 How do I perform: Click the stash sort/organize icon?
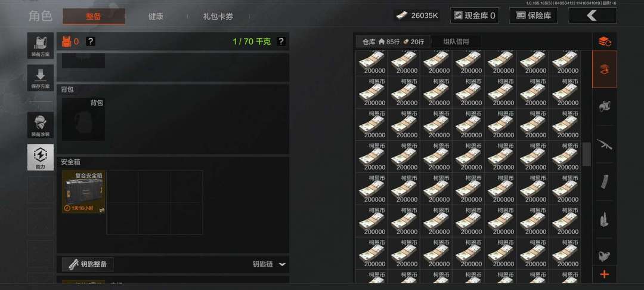pos(604,42)
